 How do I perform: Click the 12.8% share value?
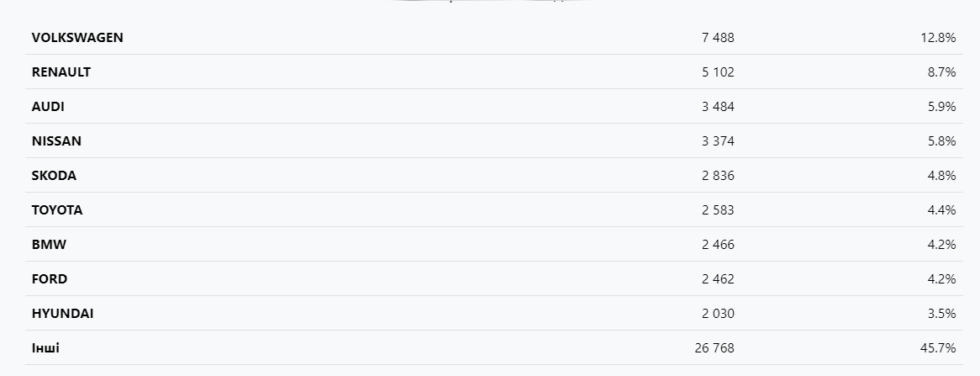point(938,38)
